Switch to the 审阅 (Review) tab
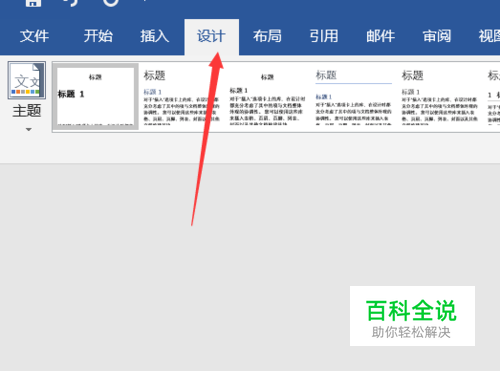This screenshot has height=371, width=500. pyautogui.click(x=437, y=36)
